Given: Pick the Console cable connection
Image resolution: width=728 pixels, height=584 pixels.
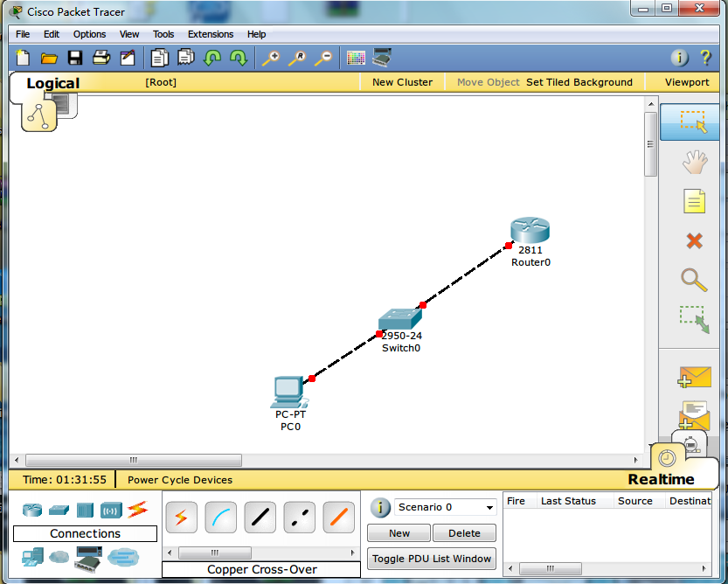Looking at the screenshot, I should click(x=220, y=517).
